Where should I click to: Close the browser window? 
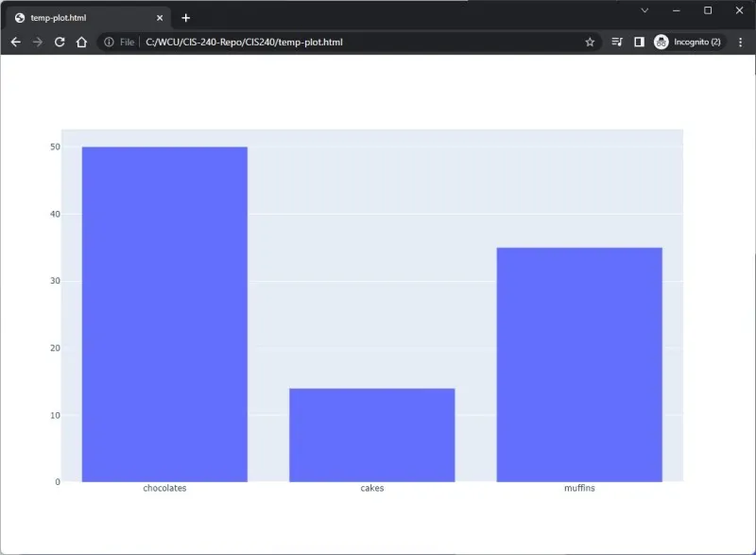[x=739, y=10]
